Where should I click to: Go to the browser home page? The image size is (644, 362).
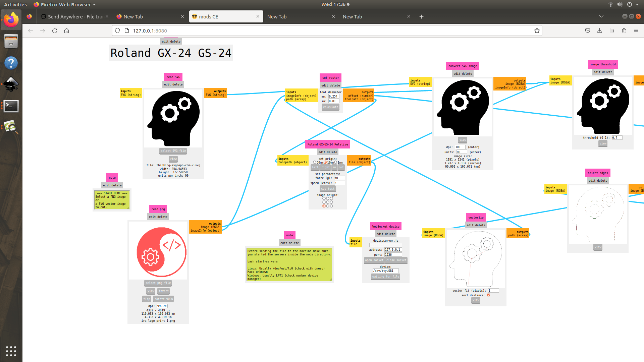click(x=67, y=31)
